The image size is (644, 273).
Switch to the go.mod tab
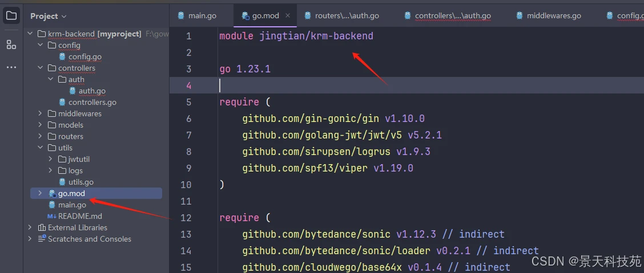(x=265, y=15)
